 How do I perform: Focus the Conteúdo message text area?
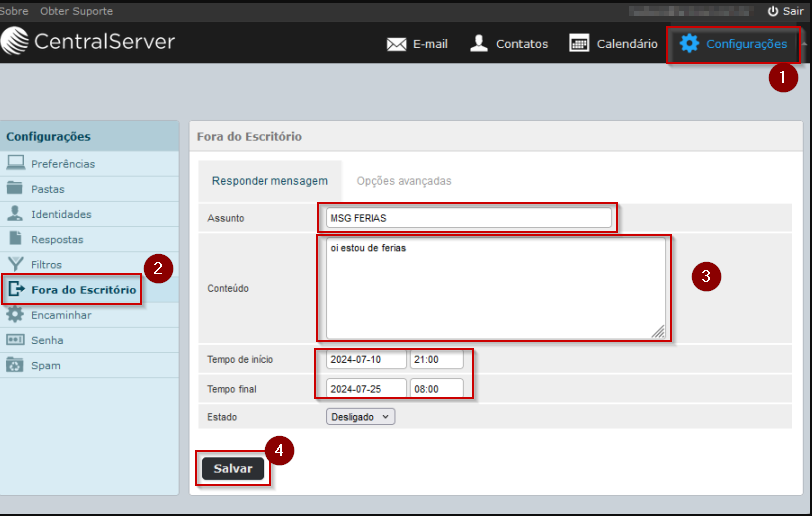[x=495, y=288]
